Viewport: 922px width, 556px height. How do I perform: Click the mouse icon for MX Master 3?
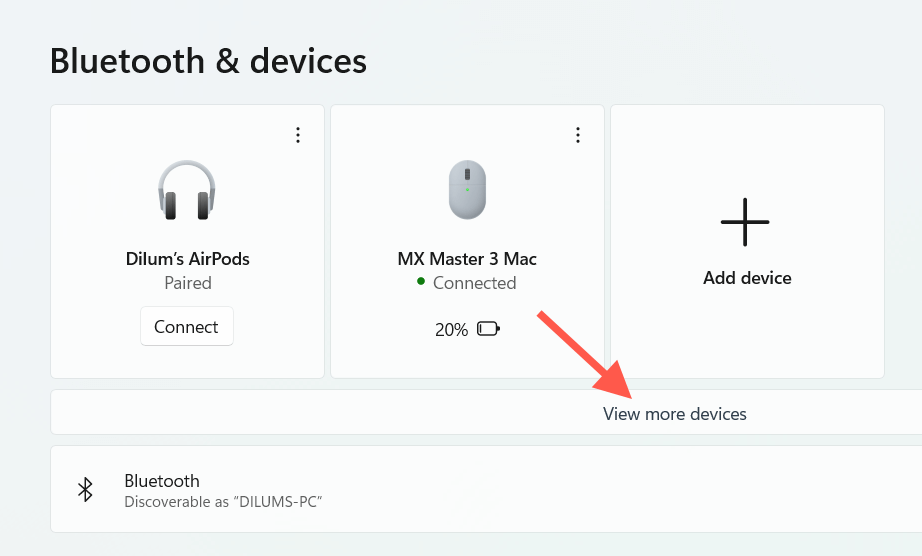467,189
